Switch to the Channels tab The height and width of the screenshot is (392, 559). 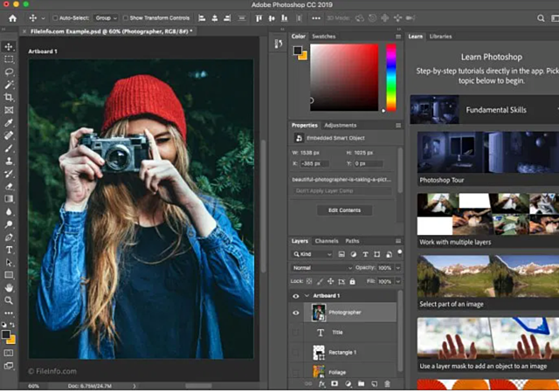click(x=327, y=241)
